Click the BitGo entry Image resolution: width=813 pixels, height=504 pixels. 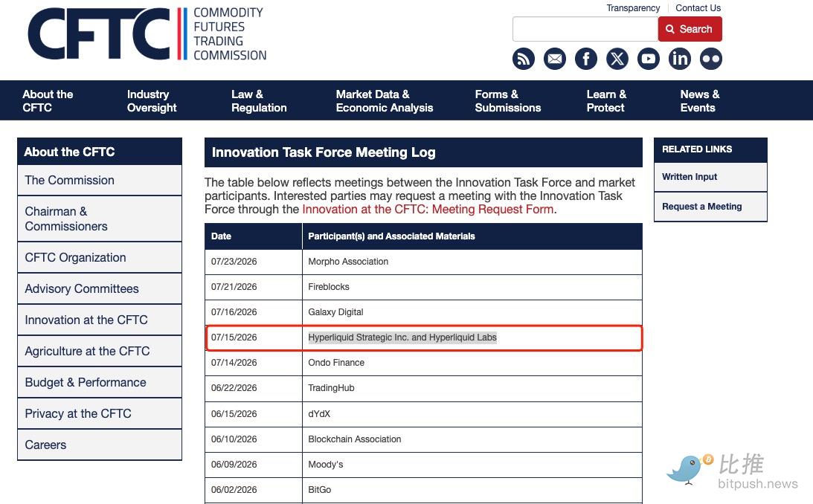pyautogui.click(x=319, y=489)
